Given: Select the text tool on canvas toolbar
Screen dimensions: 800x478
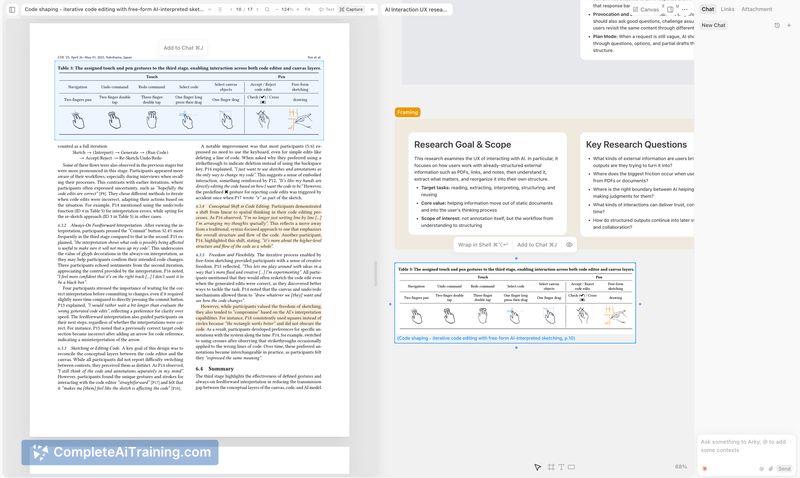Looking at the screenshot, I should point(560,467).
